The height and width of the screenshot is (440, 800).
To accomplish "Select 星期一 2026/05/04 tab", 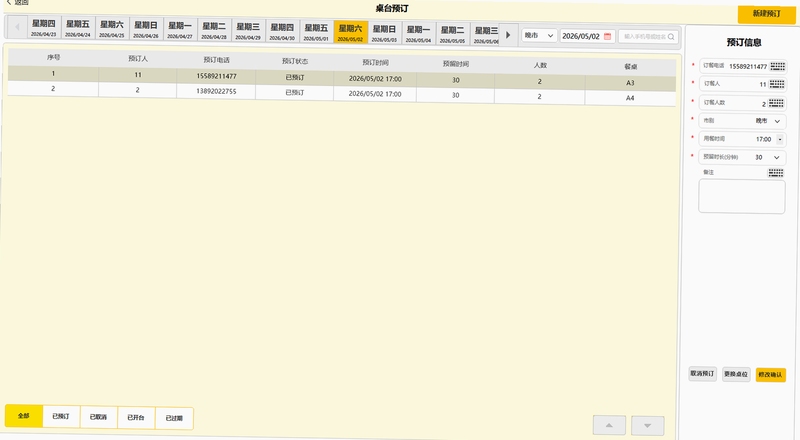I will click(418, 33).
